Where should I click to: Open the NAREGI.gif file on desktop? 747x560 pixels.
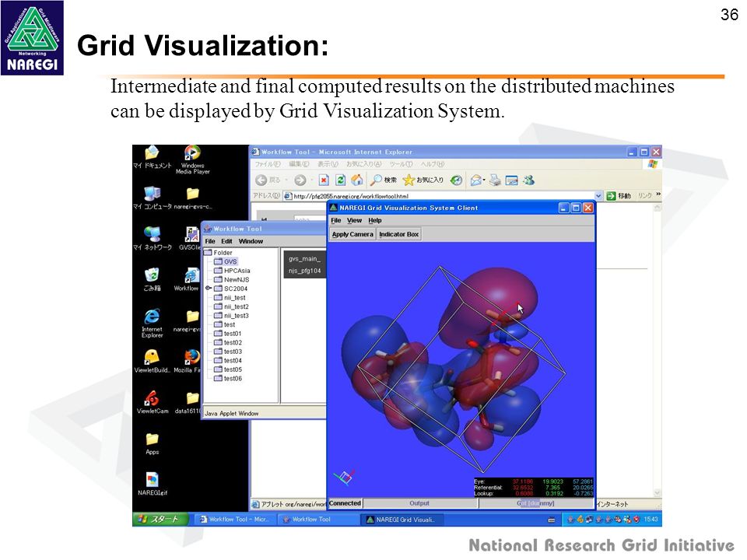click(152, 485)
